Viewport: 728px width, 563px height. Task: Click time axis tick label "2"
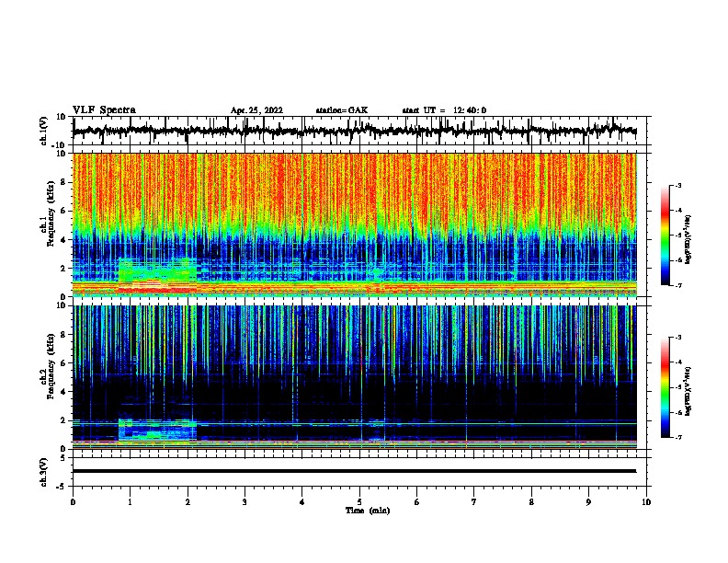point(188,501)
